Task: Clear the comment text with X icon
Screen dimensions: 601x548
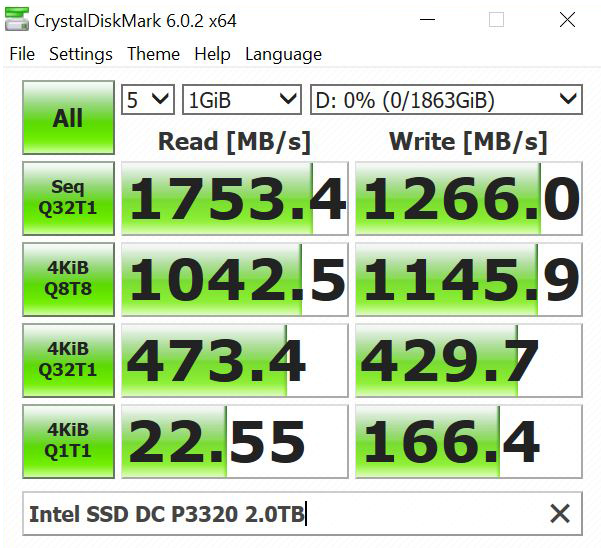Action: (x=559, y=514)
